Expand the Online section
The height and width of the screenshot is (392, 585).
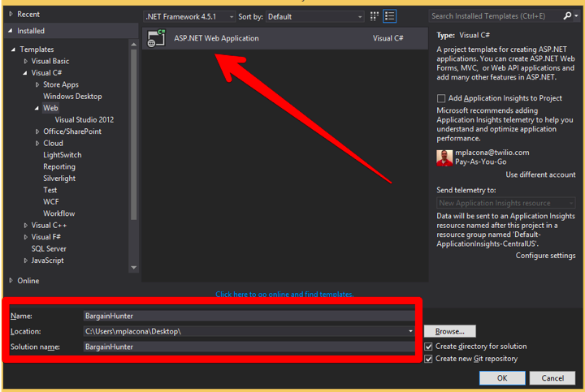point(11,281)
